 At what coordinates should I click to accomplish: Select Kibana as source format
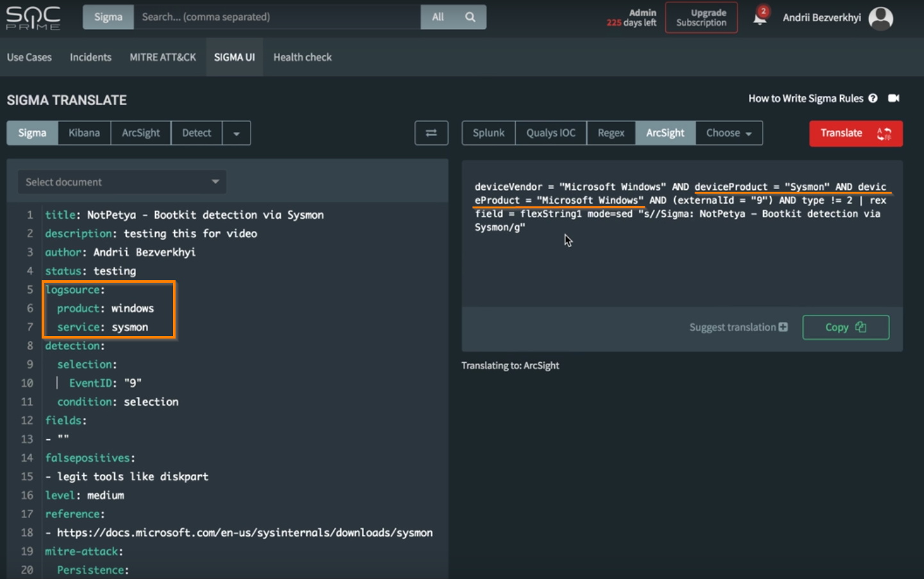(x=84, y=133)
